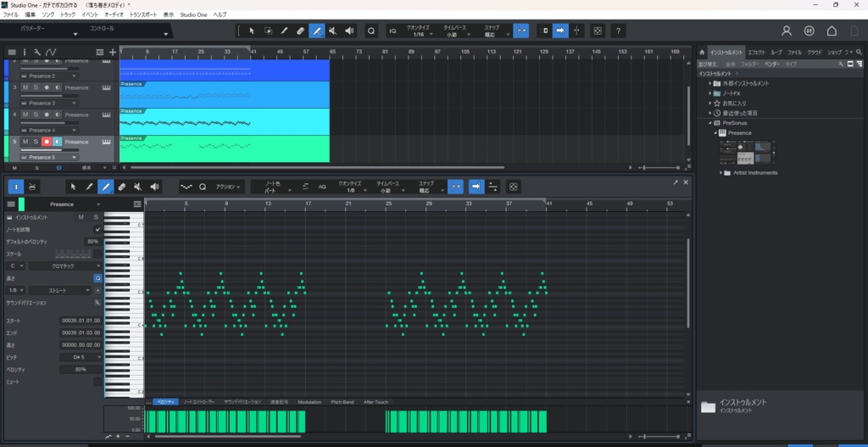Sort browser by フォルダー
The image size is (868, 447).
click(750, 64)
